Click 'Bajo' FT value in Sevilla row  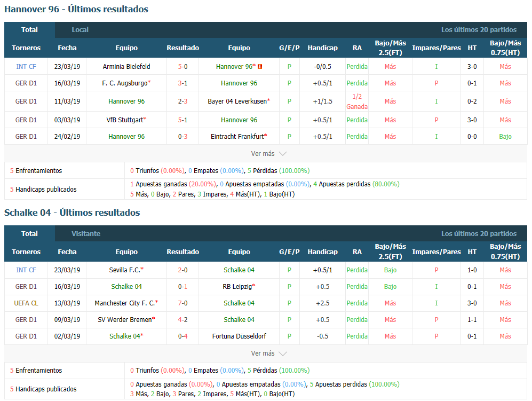[x=390, y=270]
